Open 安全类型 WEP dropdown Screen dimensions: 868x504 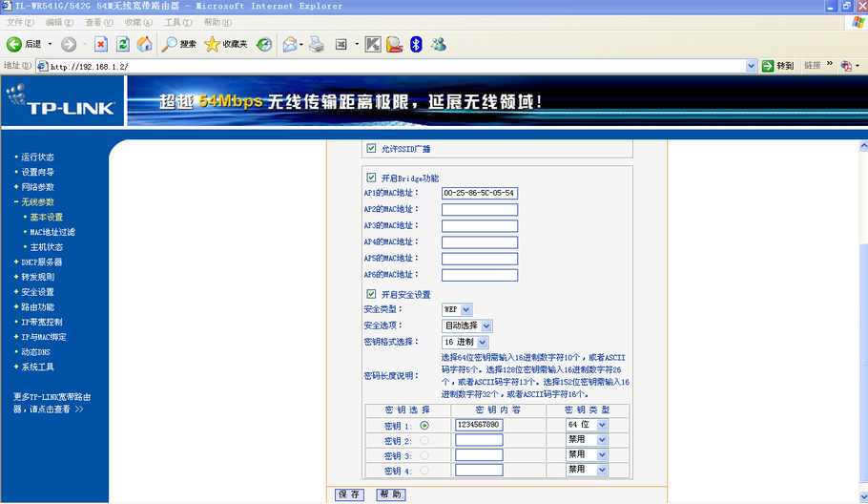pyautogui.click(x=457, y=309)
